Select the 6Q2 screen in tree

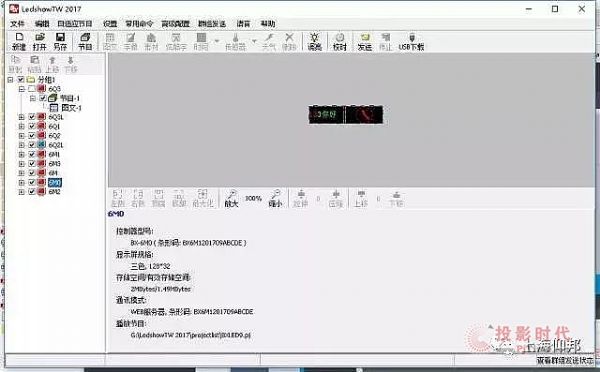pyautogui.click(x=54, y=135)
